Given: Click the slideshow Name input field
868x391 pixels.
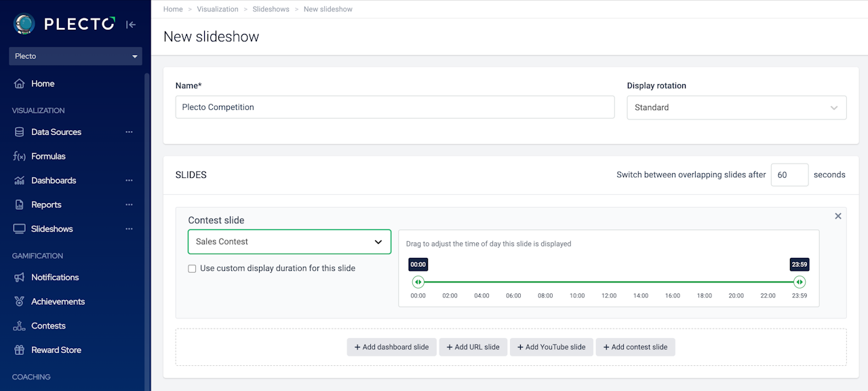Looking at the screenshot, I should [x=395, y=107].
